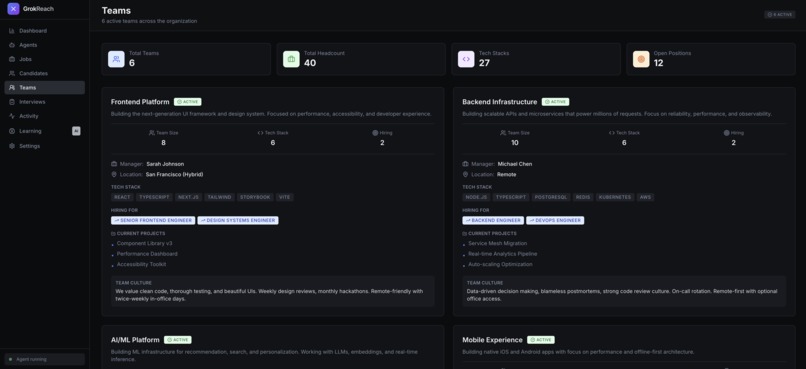The height and width of the screenshot is (369, 806).
Task: Click the PostgreSQL tech stack tag
Action: click(551, 197)
